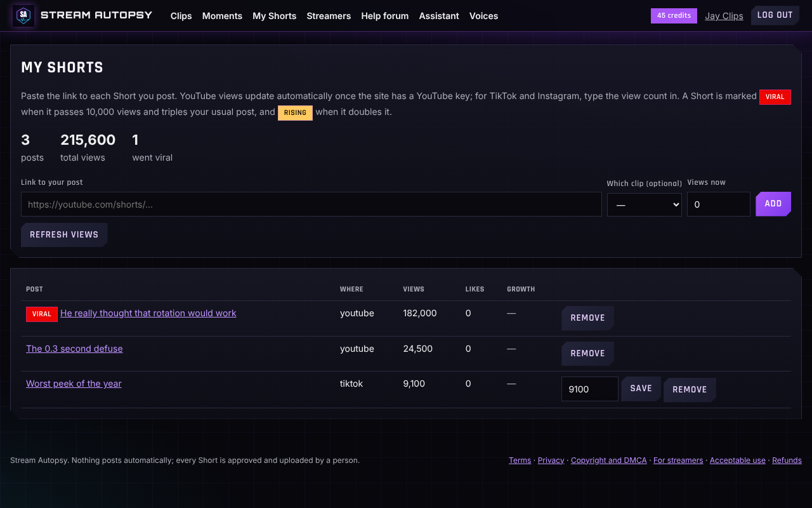Viewport: 812px width, 508px height.
Task: Remove 'The 0.3 second defuse' post
Action: [587, 354]
